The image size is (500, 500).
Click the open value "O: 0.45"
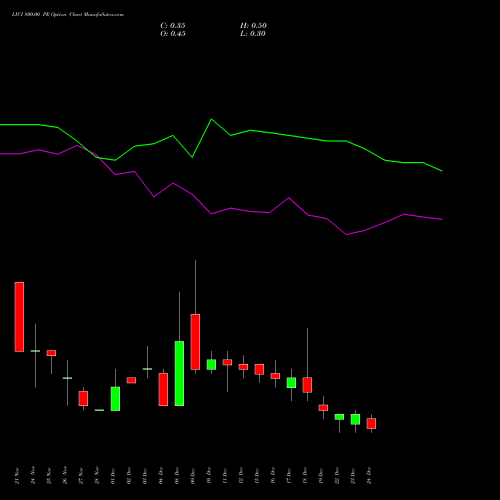[173, 34]
